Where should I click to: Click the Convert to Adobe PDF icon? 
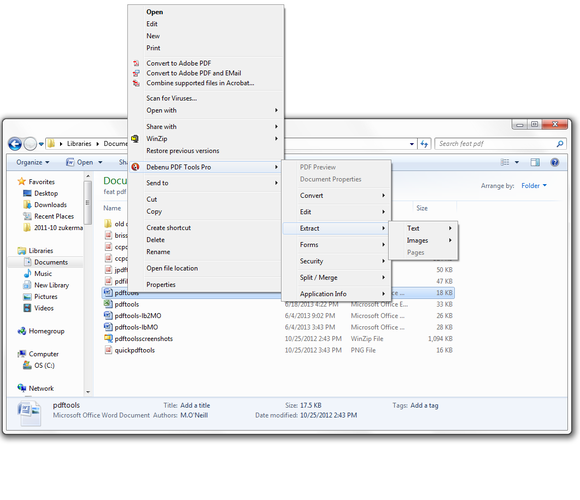[136, 63]
